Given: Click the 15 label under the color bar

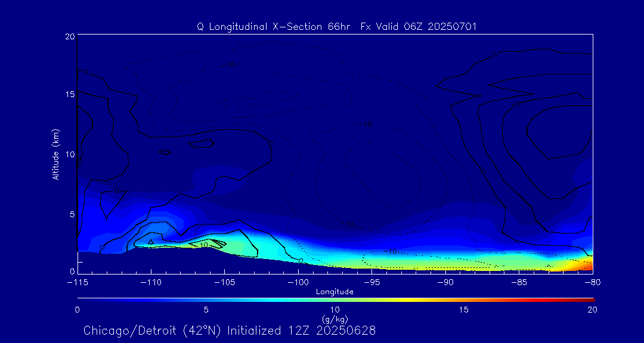Looking at the screenshot, I should (464, 310).
